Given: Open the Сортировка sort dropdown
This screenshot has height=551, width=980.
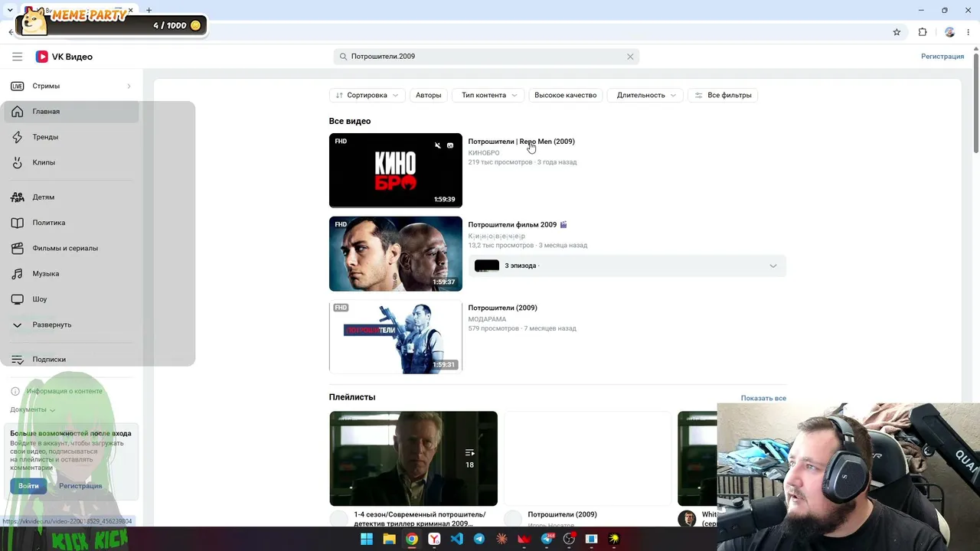Looking at the screenshot, I should click(367, 95).
